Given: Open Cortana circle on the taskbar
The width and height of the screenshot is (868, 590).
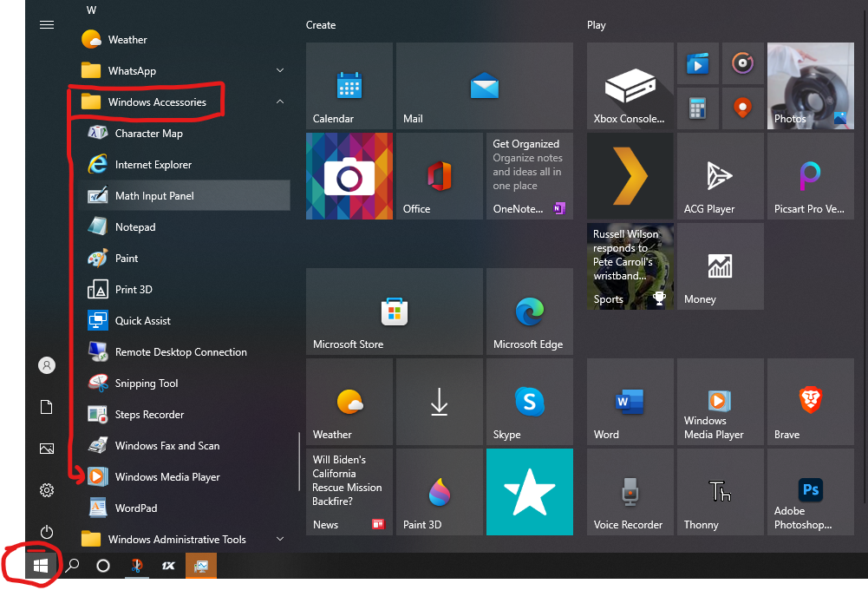Looking at the screenshot, I should tap(103, 566).
